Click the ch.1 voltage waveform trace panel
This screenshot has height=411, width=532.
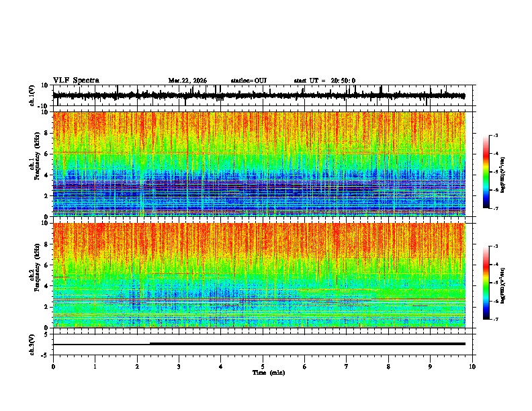click(264, 95)
